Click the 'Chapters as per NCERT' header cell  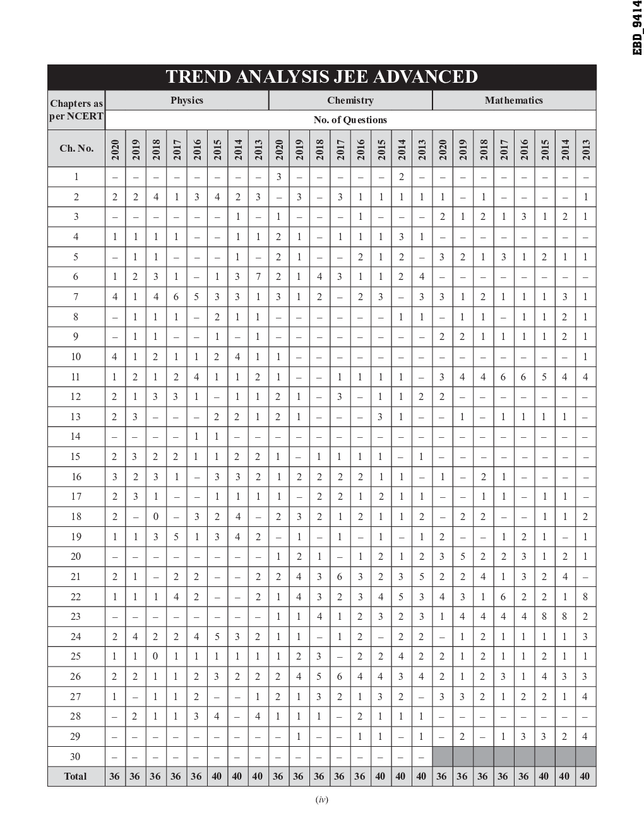[x=76, y=110]
